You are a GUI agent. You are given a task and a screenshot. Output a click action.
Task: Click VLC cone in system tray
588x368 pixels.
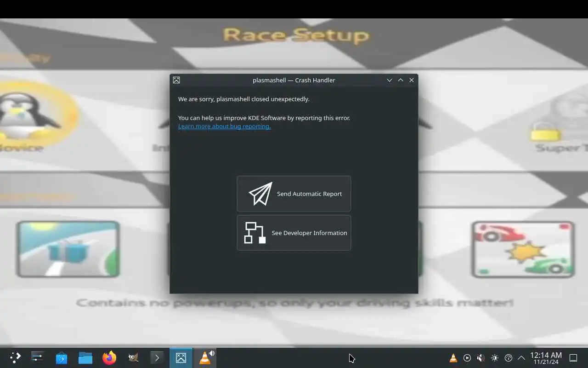[x=453, y=358]
